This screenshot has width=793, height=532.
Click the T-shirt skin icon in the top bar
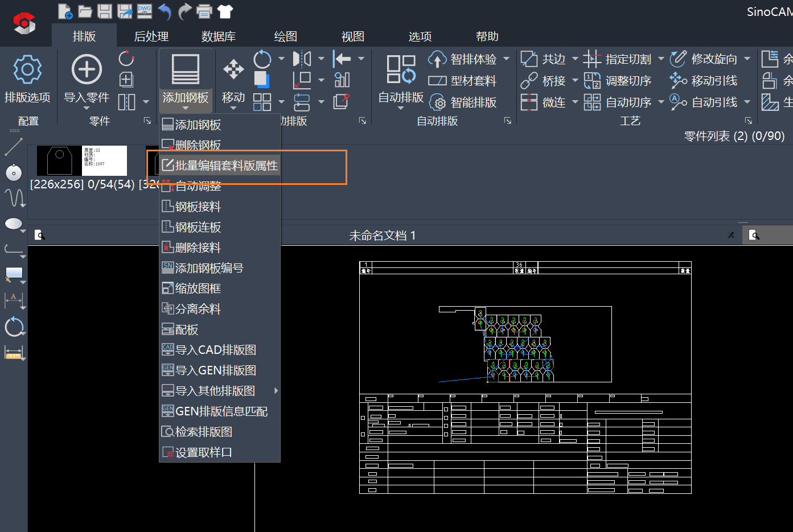(x=225, y=11)
